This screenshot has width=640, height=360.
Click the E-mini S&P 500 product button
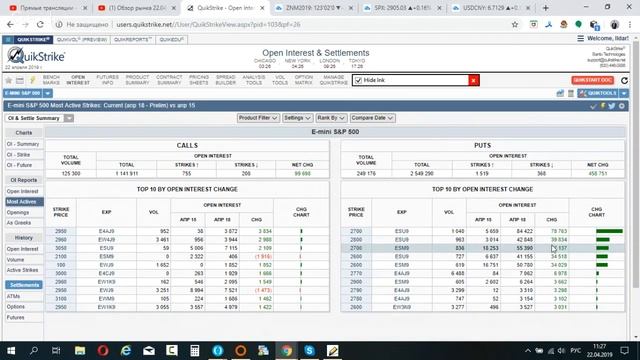click(x=22, y=93)
